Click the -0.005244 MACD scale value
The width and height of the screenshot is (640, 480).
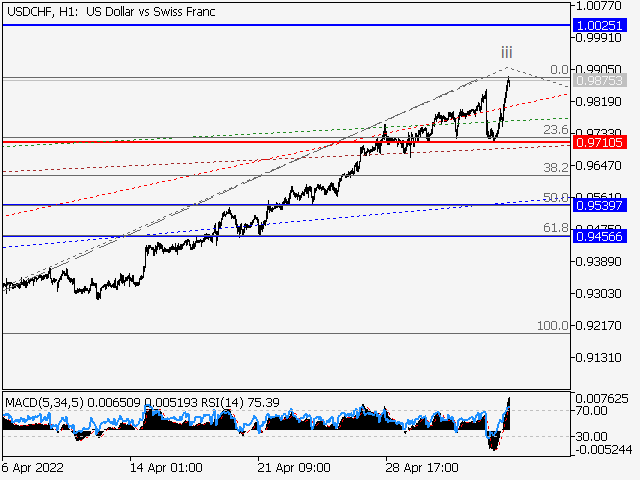tap(604, 450)
